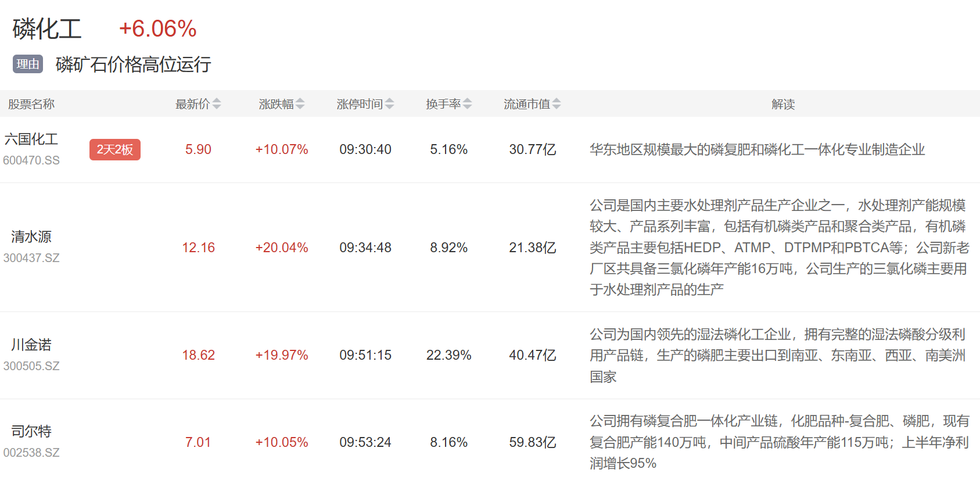Click the 磷化工 sector title

click(x=47, y=29)
